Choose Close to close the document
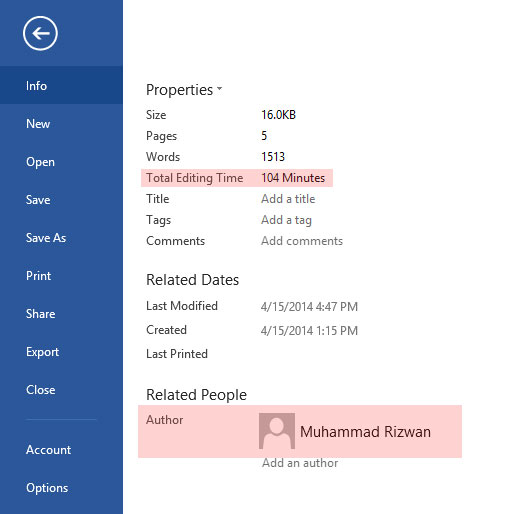The height and width of the screenshot is (514, 526). (61, 390)
